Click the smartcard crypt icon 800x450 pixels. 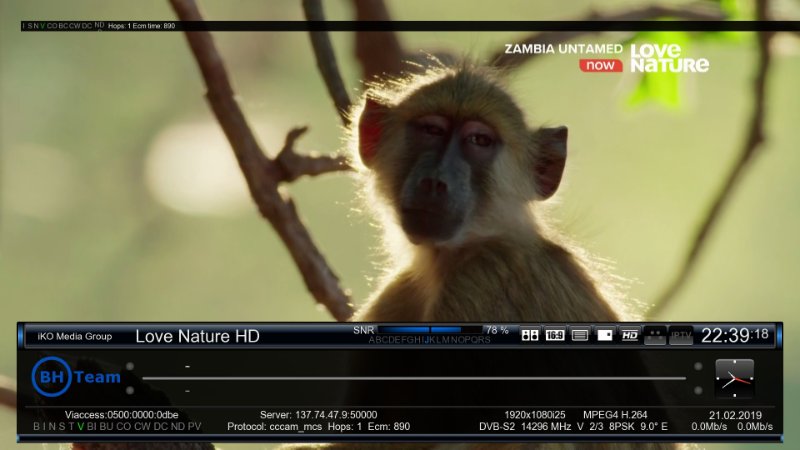[605, 335]
